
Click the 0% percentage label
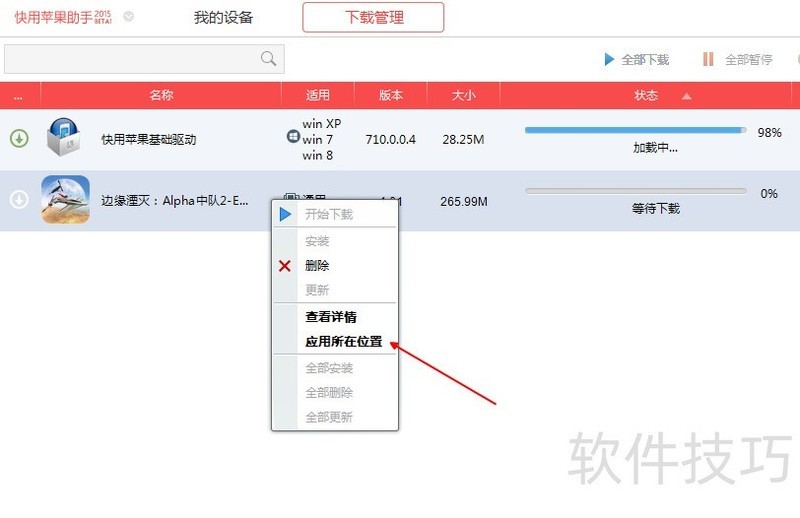click(769, 193)
